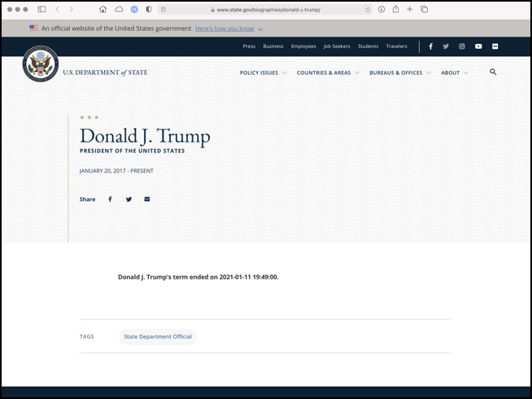Open State Department YouTube icon in header

click(x=478, y=46)
